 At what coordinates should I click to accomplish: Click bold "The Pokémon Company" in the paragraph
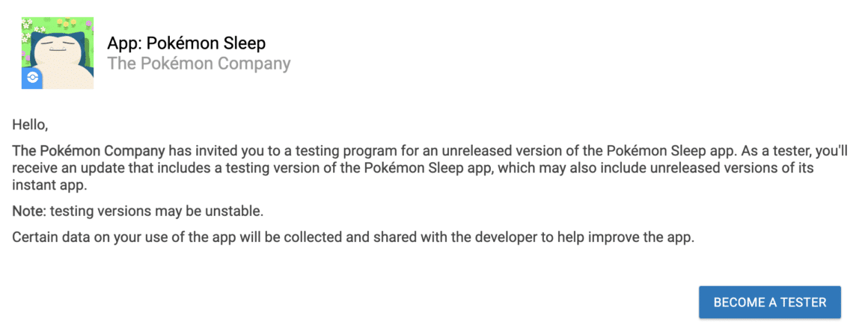click(88, 152)
